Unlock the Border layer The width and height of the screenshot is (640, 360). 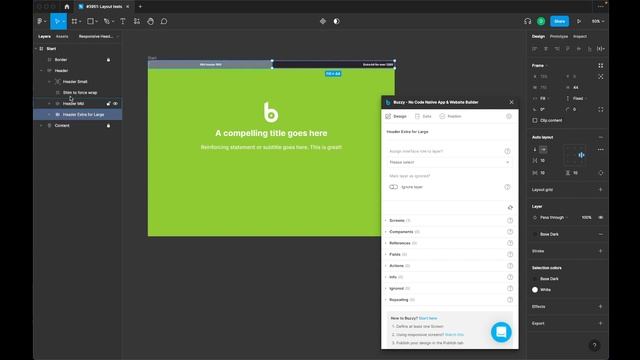point(108,60)
